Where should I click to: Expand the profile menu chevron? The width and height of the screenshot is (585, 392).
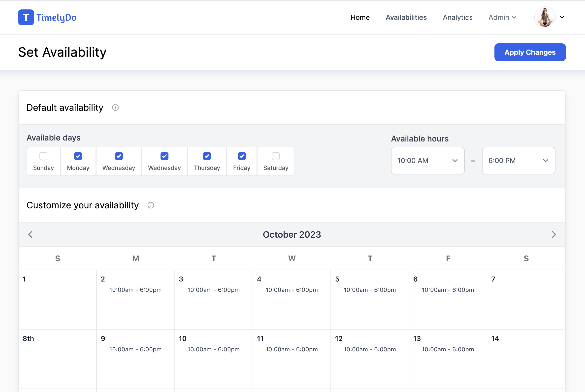pos(562,17)
